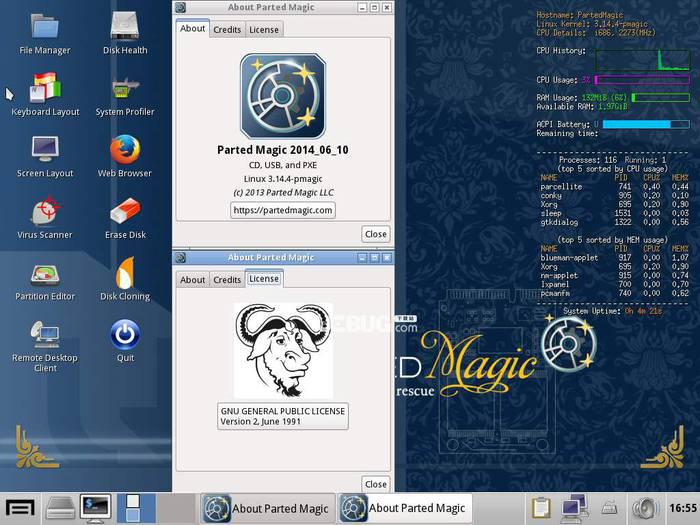
Task: Click the top window title 'About Parted Magic'
Action: (x=271, y=7)
